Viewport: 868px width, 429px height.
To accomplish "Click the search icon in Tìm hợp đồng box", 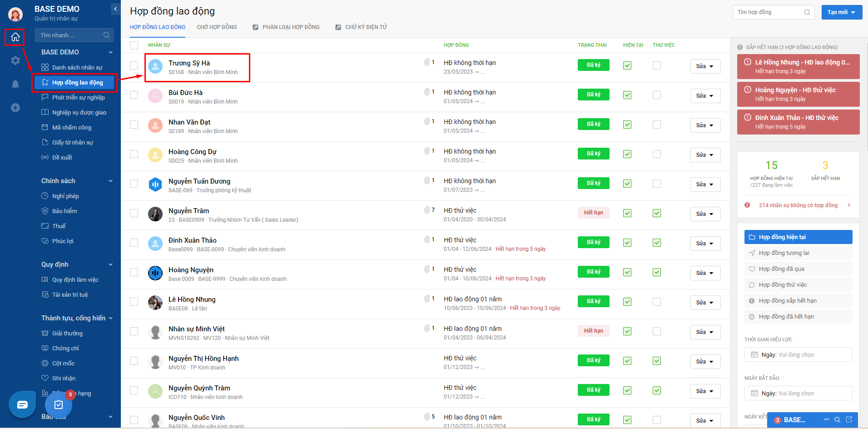I will (807, 12).
